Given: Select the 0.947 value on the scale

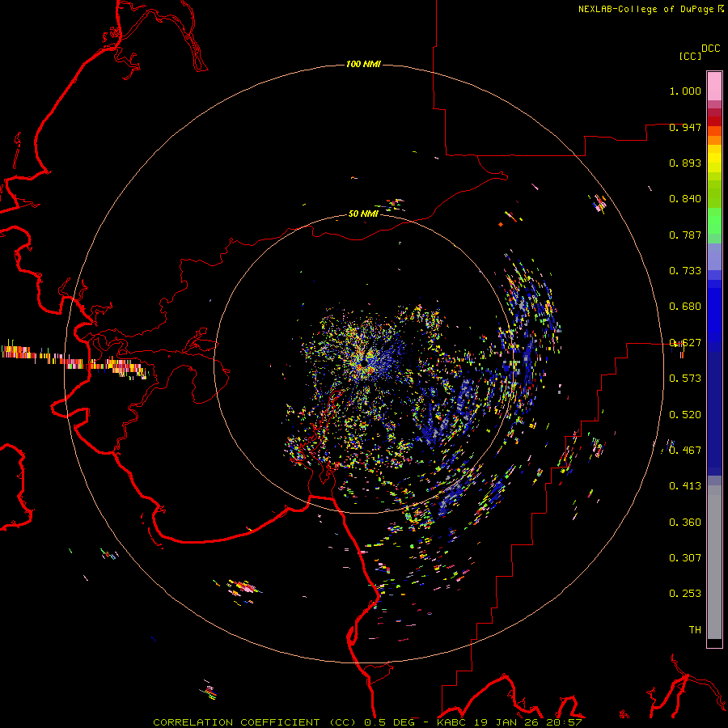Looking at the screenshot, I should [x=685, y=127].
